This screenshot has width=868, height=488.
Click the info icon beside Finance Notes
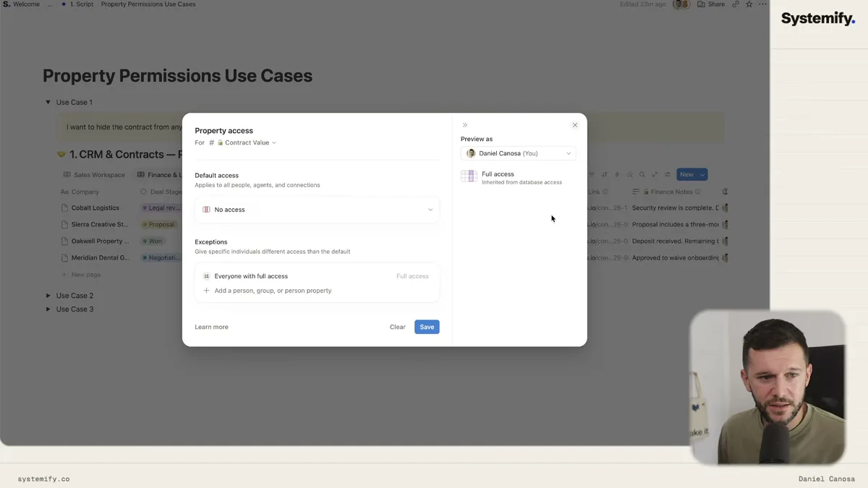tap(699, 192)
